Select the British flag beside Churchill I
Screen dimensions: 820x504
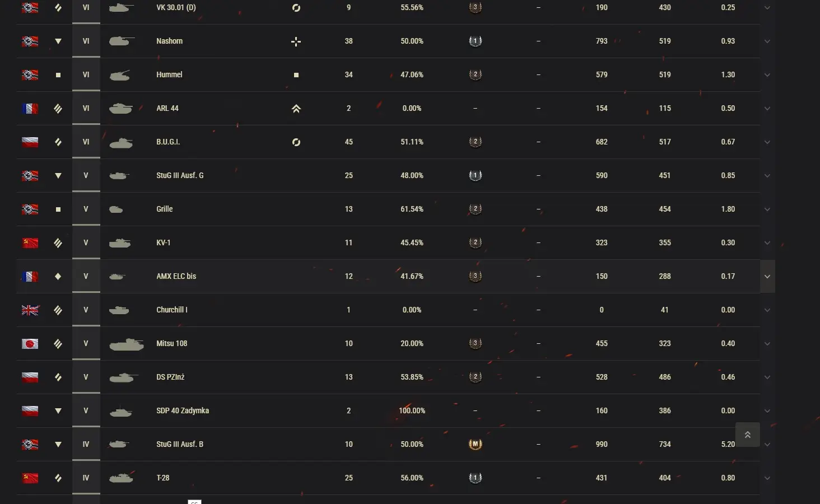(x=30, y=310)
